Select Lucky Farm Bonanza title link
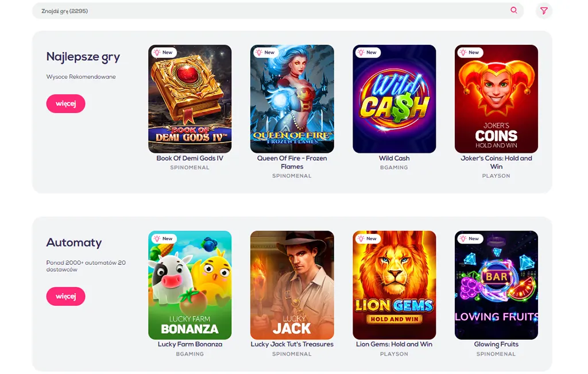 pyautogui.click(x=189, y=344)
